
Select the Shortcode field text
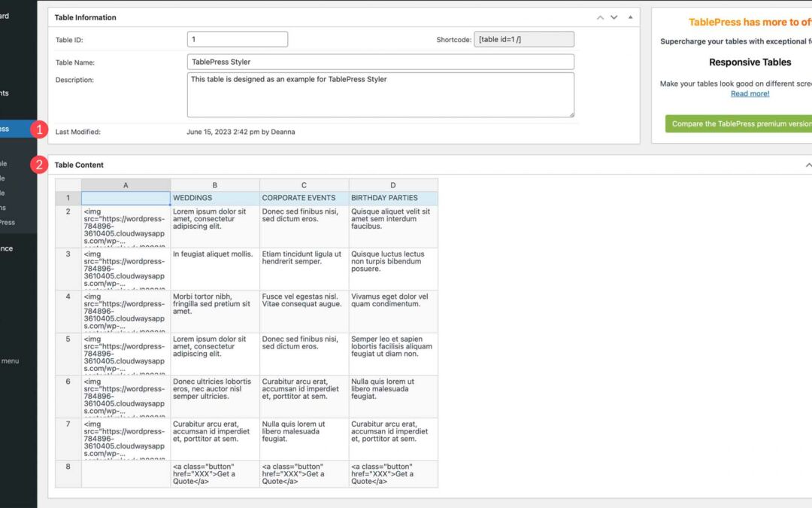tap(523, 39)
